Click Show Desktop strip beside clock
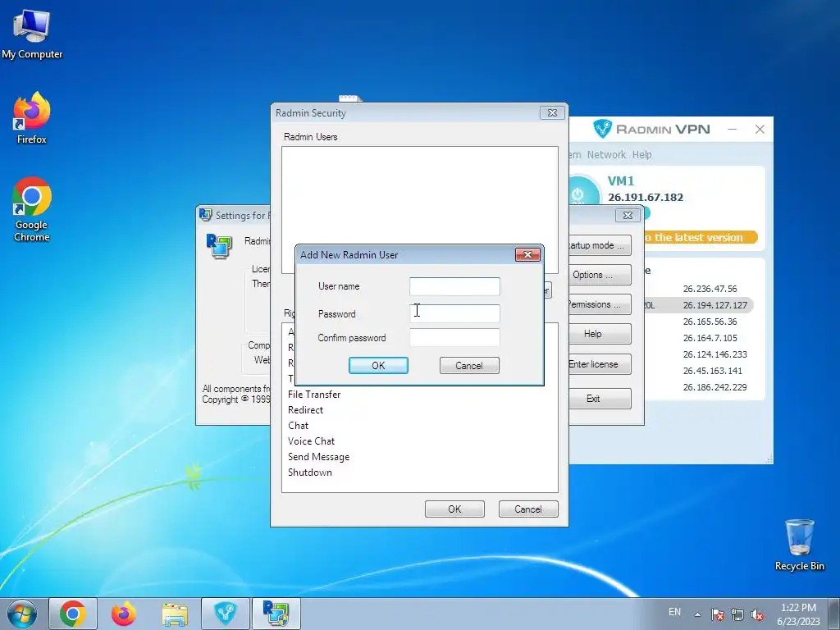840x630 pixels. click(x=834, y=614)
